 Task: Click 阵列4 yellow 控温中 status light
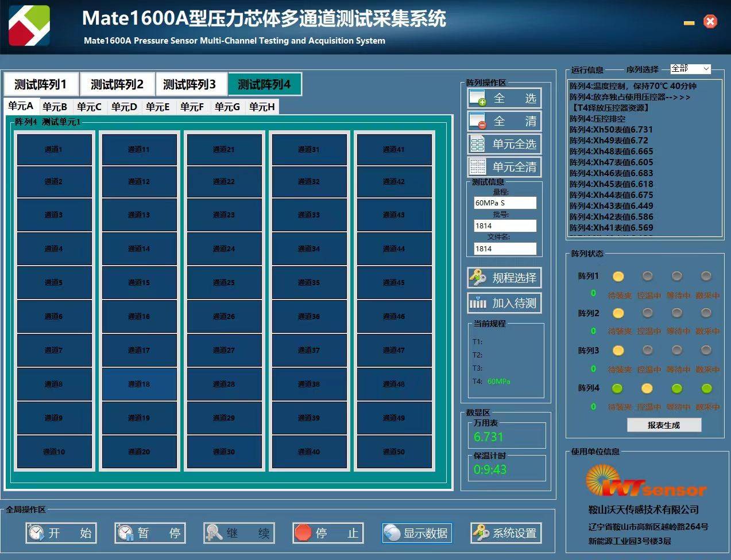(x=647, y=388)
